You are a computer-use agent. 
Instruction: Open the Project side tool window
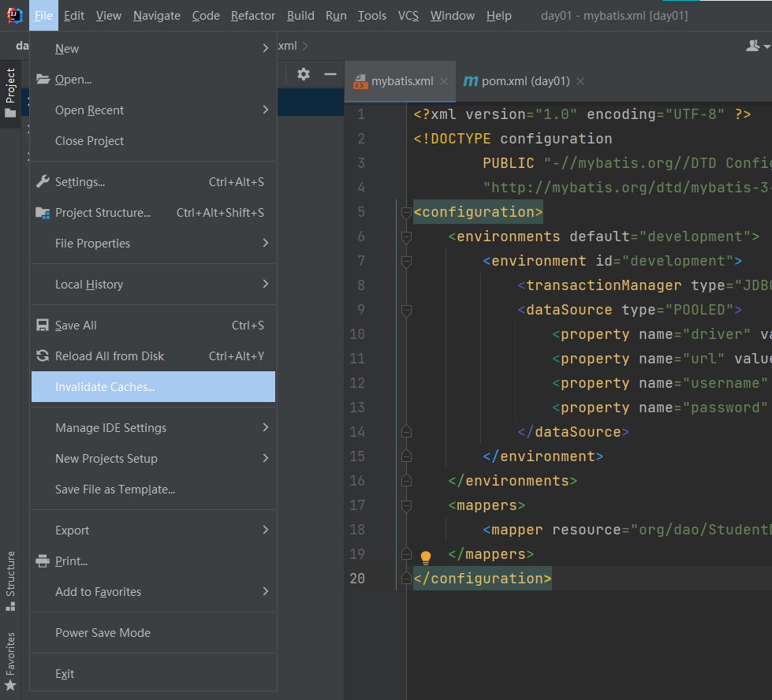10,93
